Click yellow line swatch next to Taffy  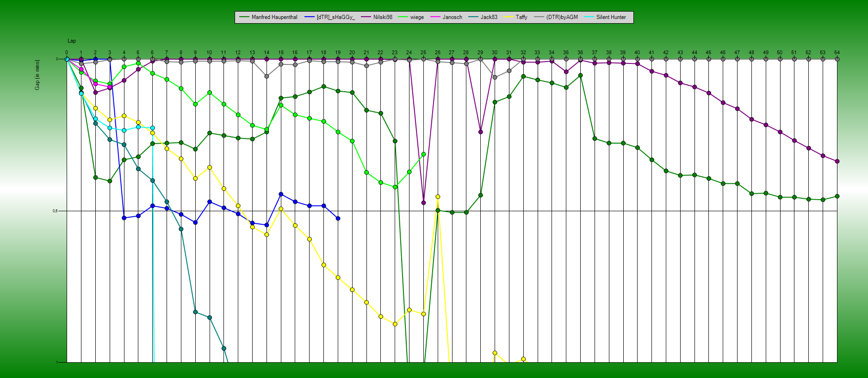pyautogui.click(x=508, y=17)
